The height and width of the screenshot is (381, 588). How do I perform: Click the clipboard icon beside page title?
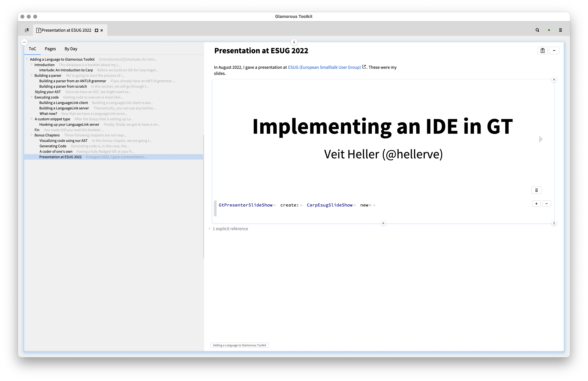tap(542, 50)
